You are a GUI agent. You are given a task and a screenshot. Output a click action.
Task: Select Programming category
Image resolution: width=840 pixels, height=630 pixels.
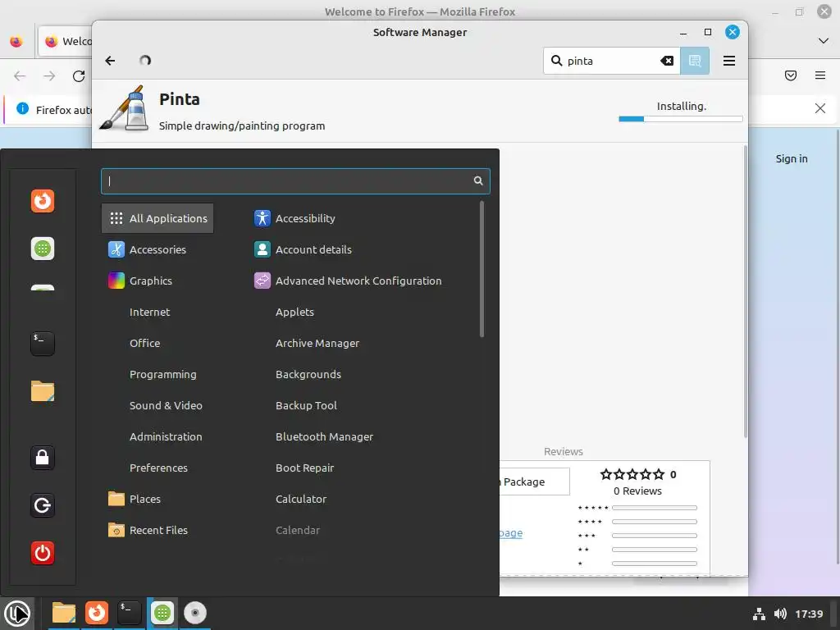157,374
